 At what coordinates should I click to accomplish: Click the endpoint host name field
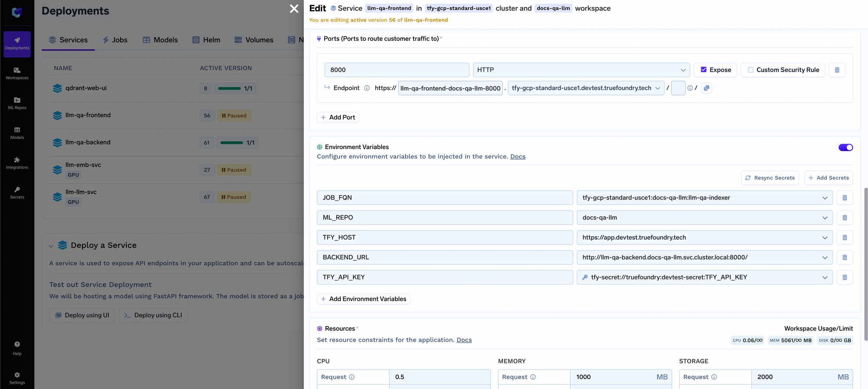tap(450, 88)
